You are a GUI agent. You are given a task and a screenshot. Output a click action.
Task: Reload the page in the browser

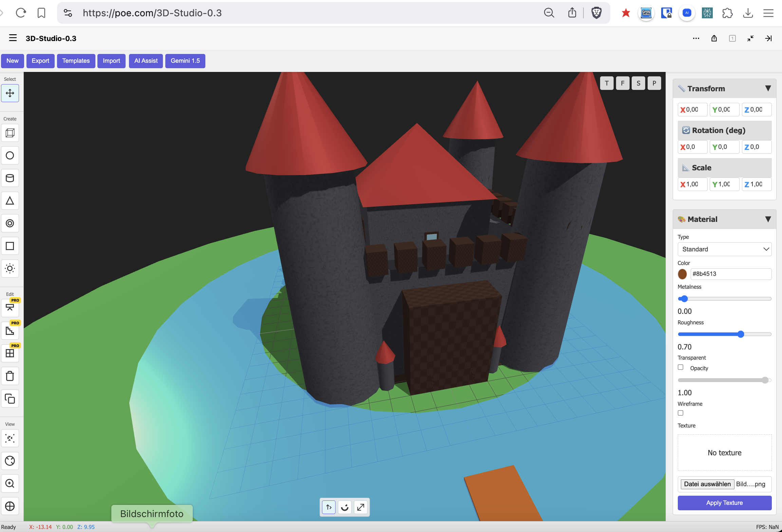pyautogui.click(x=21, y=13)
